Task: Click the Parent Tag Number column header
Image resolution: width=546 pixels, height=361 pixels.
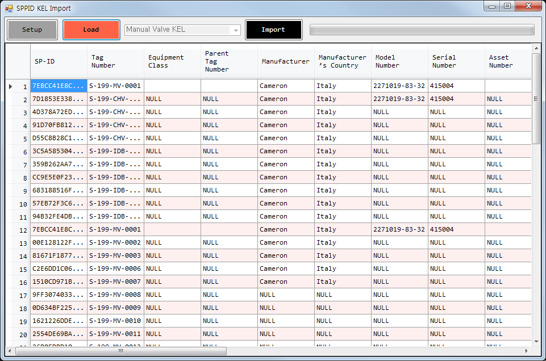Action: (229, 61)
